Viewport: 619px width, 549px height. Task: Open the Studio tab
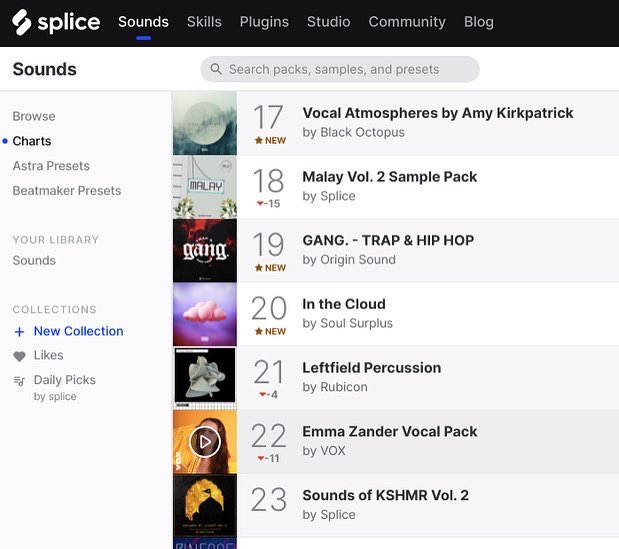328,22
